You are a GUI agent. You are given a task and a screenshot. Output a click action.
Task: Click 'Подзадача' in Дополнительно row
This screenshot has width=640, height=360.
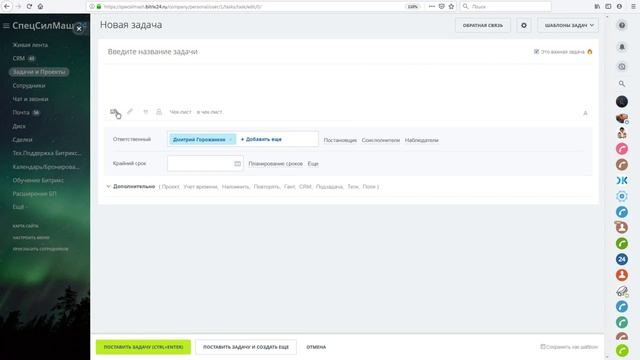pos(330,187)
